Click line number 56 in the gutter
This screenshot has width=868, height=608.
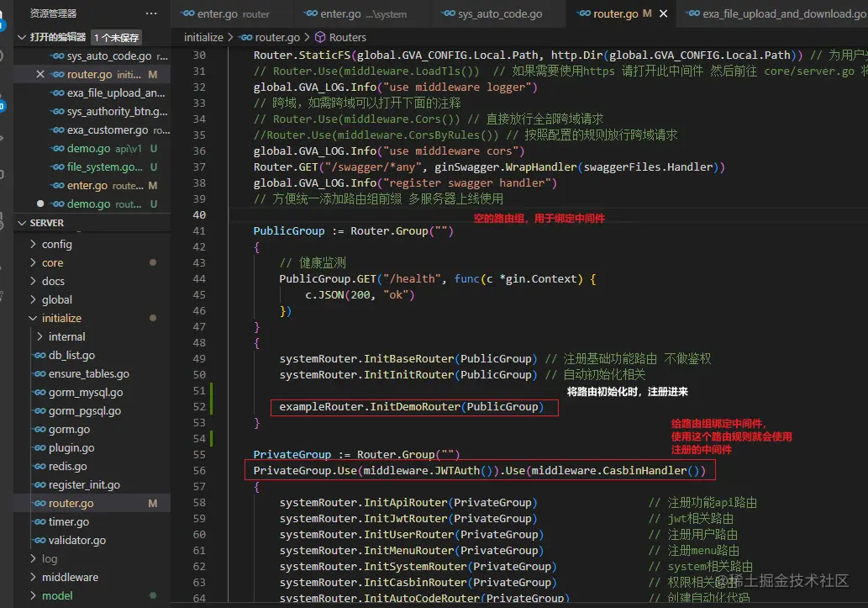click(199, 470)
